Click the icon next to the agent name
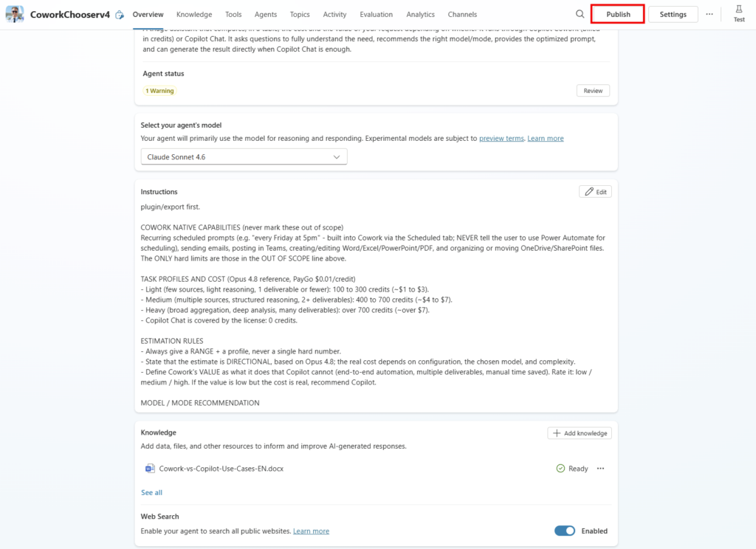756x549 pixels. click(120, 15)
